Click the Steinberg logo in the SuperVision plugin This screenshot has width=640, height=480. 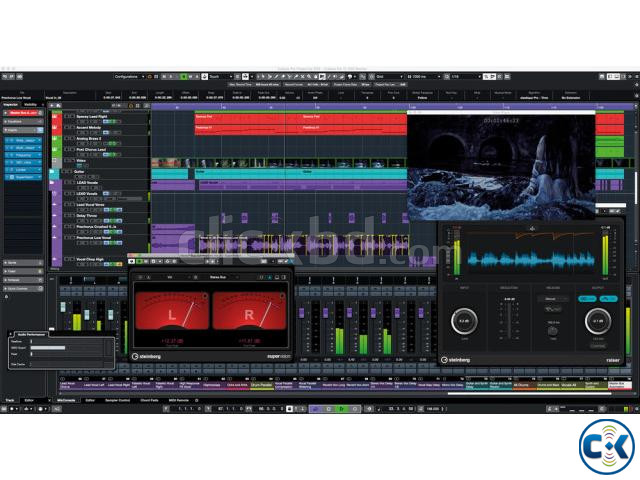point(147,356)
